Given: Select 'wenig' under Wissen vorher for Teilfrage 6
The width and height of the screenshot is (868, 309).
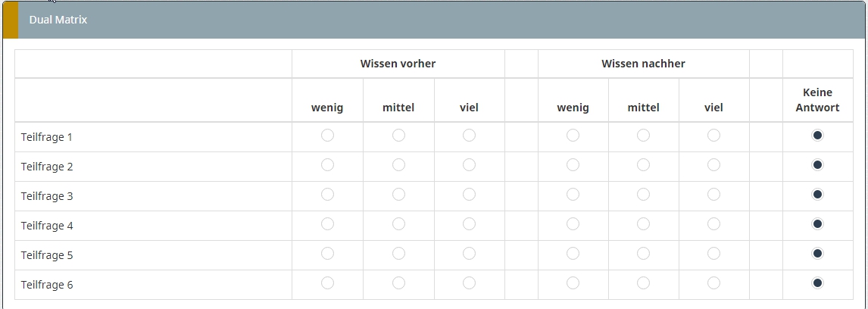Looking at the screenshot, I should 327,283.
